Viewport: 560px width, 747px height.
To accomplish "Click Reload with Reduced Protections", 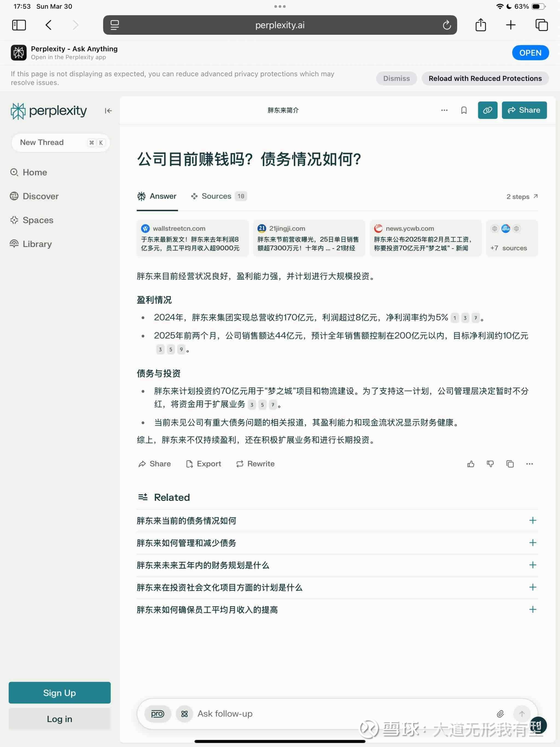I will click(485, 78).
